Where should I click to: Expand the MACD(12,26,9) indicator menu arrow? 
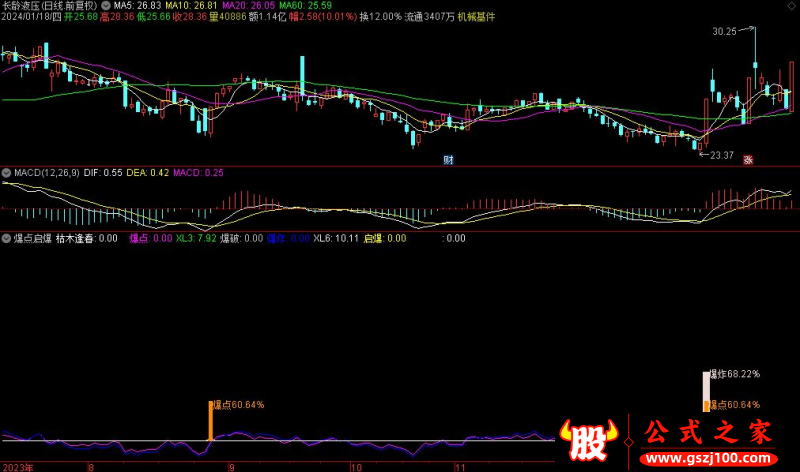click(7, 173)
